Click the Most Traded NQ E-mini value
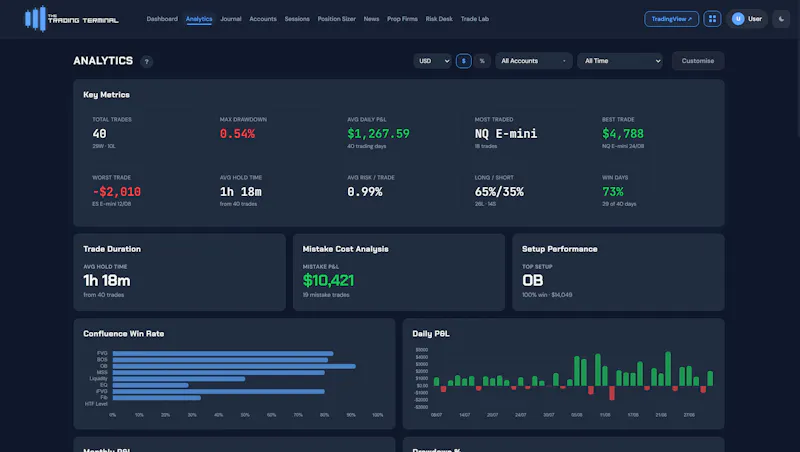800x452 pixels. (x=506, y=134)
